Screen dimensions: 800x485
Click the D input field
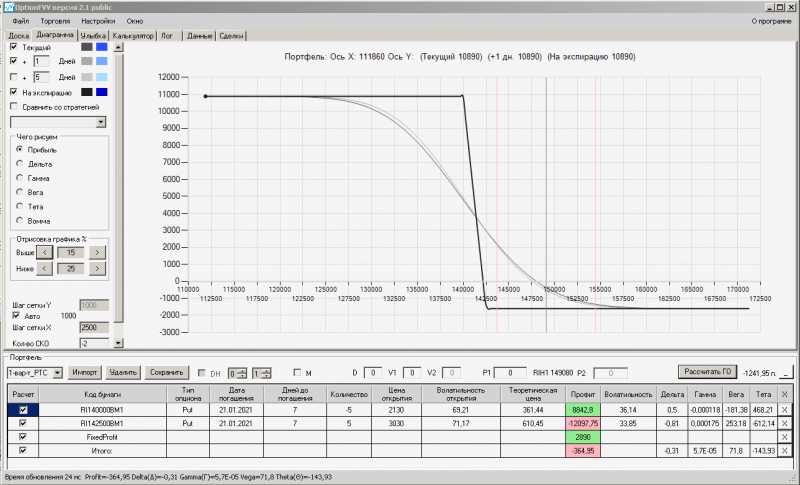(373, 373)
